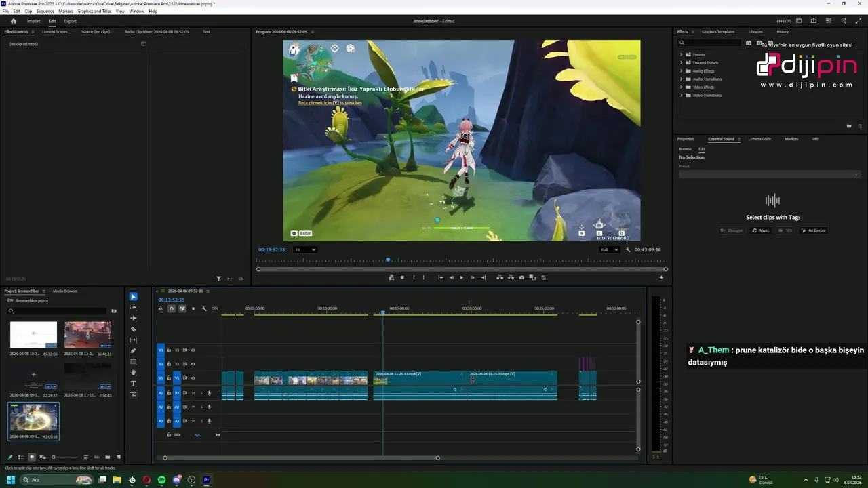Viewport: 868px width, 488px height.
Task: Toggle V2 track output eye
Action: coord(193,364)
